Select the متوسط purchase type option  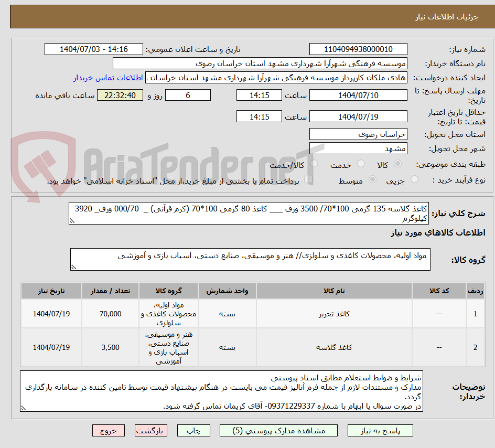pos(372,179)
